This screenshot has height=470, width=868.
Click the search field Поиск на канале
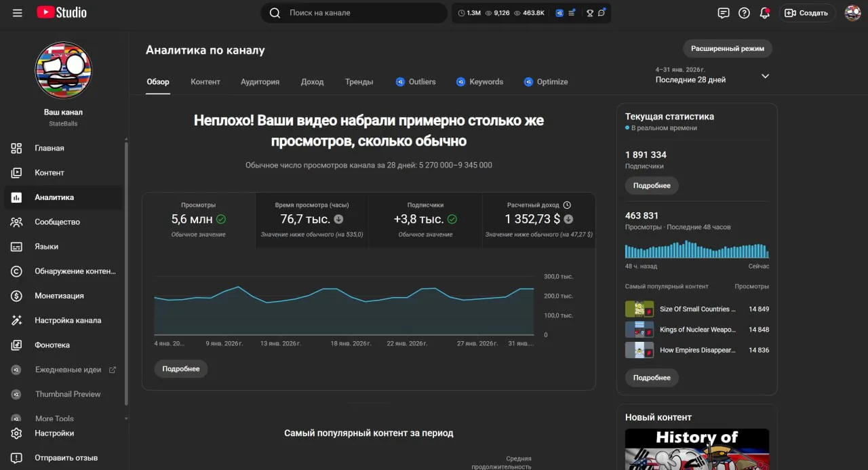pyautogui.click(x=363, y=13)
